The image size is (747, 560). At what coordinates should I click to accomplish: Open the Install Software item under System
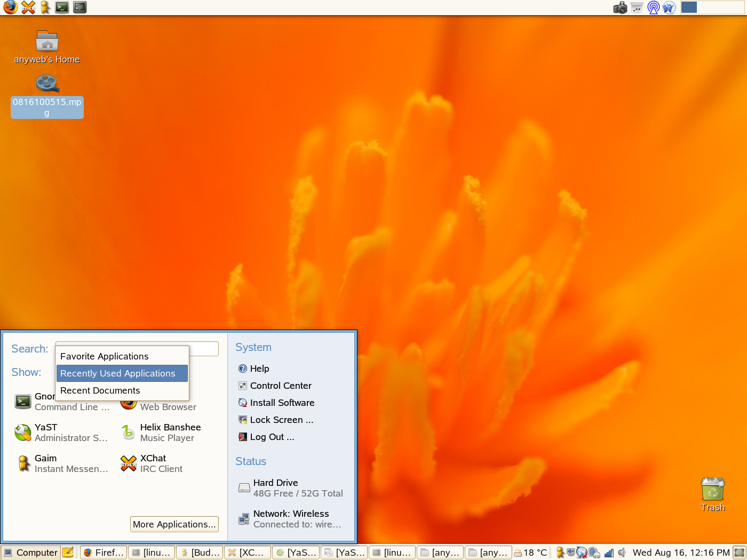pos(281,403)
